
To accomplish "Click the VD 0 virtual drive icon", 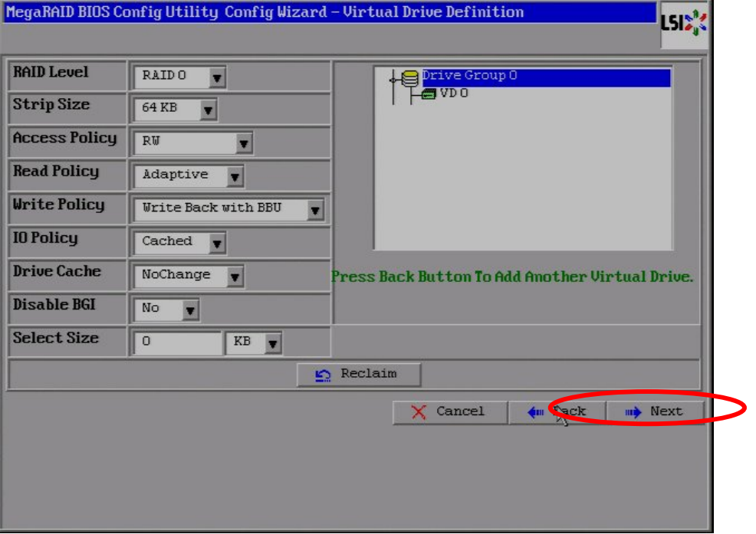I will pos(429,95).
